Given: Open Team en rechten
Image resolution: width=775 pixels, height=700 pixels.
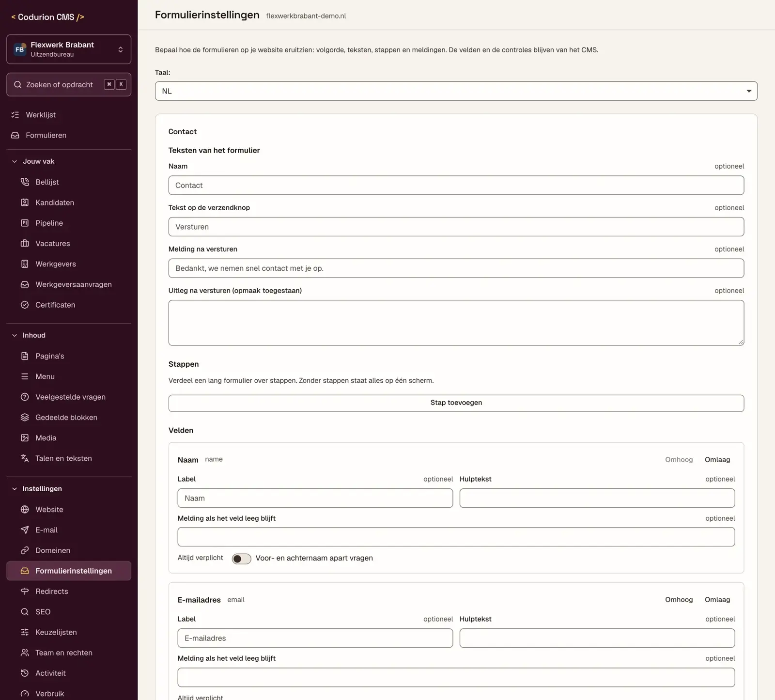Looking at the screenshot, I should [69, 653].
